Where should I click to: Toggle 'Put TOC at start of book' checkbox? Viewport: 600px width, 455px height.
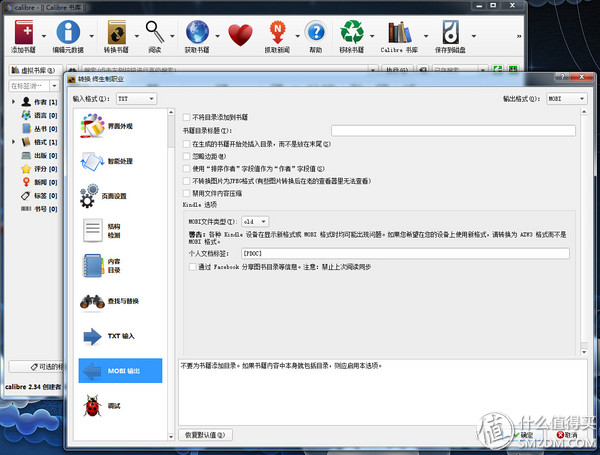point(186,144)
